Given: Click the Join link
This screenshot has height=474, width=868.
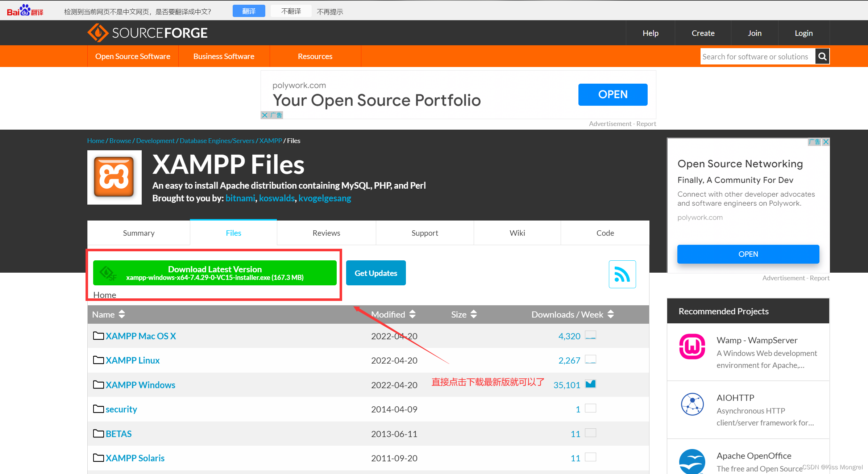Looking at the screenshot, I should tap(755, 33).
